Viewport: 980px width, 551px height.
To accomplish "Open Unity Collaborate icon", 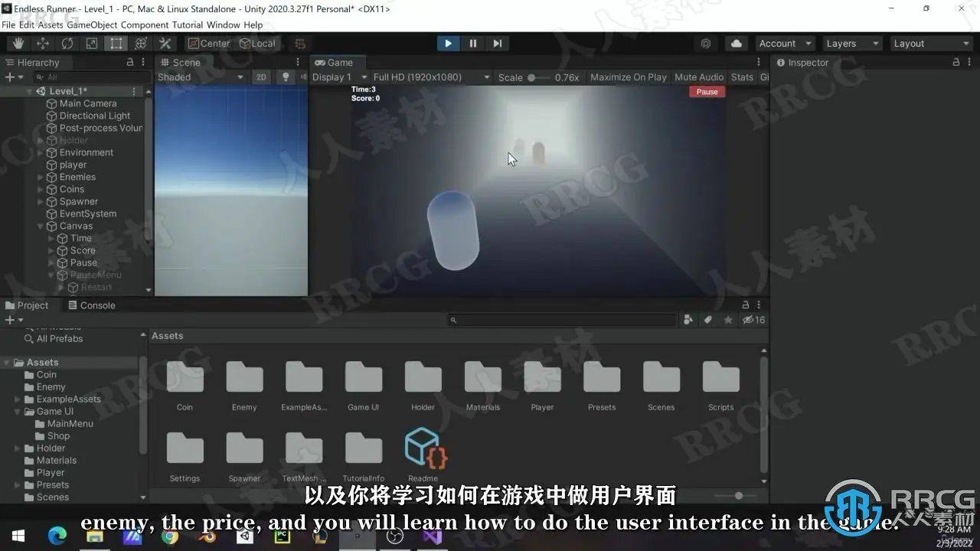I will pos(706,44).
